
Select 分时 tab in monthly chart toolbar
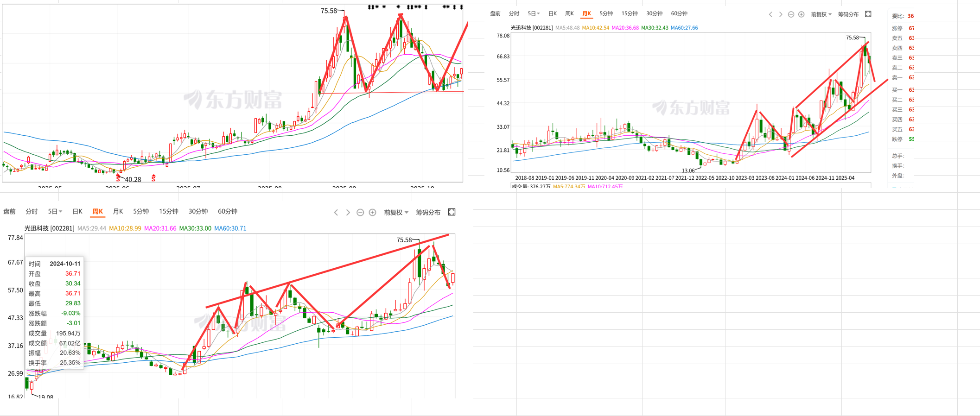514,14
